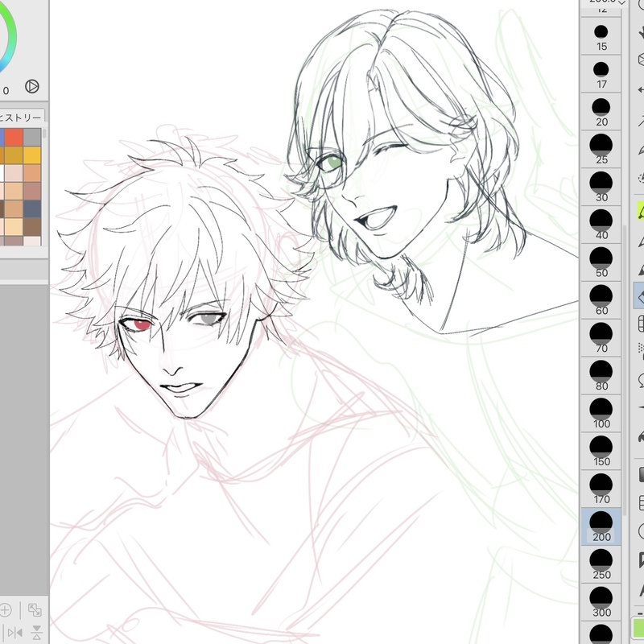Click the selected 200 brush size preset

click(x=601, y=527)
